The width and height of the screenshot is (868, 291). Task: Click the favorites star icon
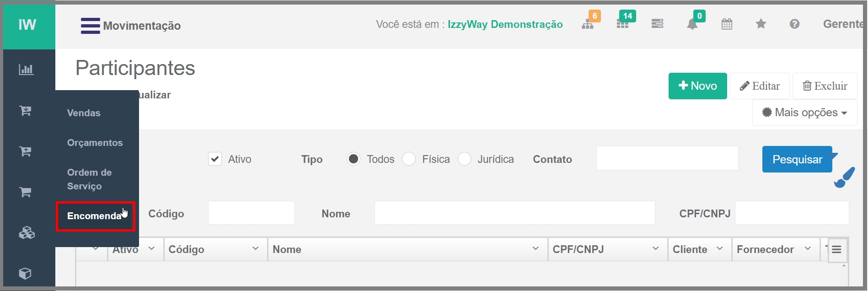click(x=761, y=24)
